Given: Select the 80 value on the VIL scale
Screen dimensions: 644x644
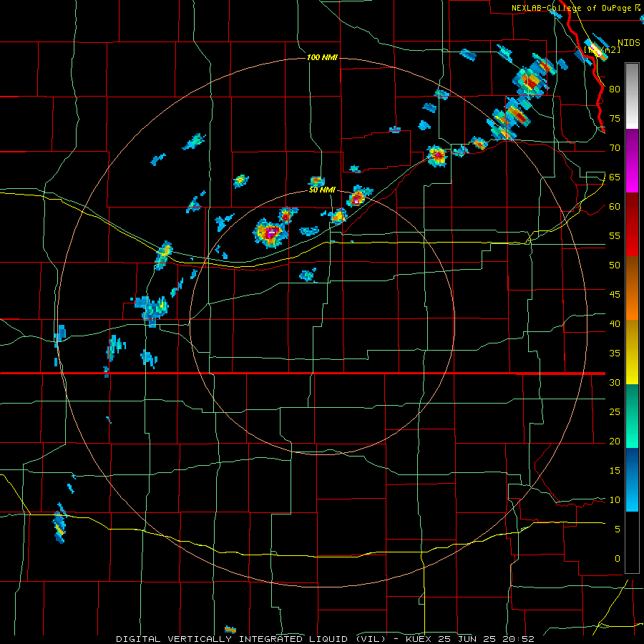Looking at the screenshot, I should click(x=615, y=89).
